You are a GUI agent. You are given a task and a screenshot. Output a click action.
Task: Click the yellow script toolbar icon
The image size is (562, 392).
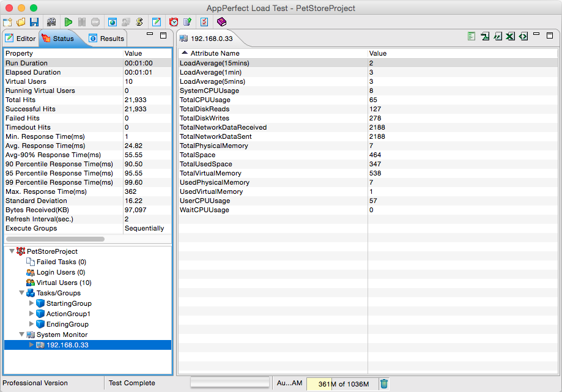139,22
